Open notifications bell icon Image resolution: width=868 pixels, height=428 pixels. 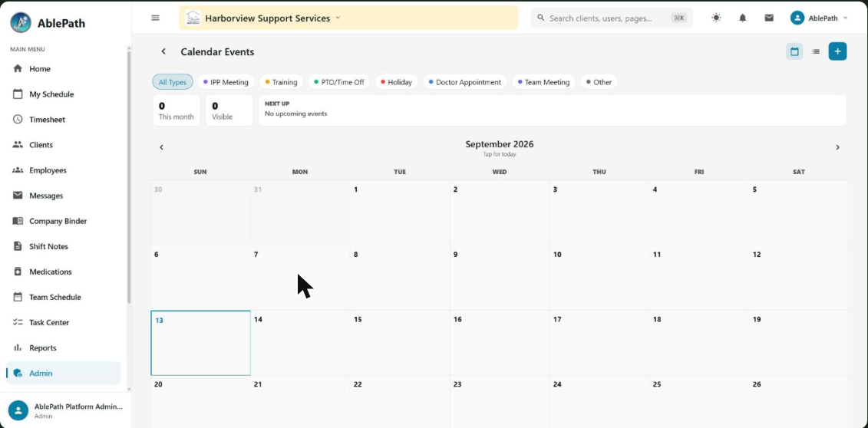[x=743, y=18]
